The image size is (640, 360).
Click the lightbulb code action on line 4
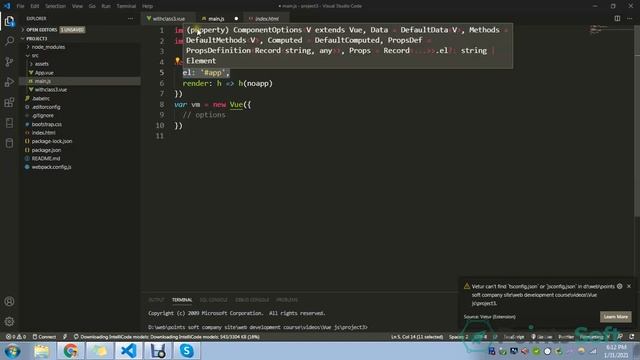pos(178,61)
